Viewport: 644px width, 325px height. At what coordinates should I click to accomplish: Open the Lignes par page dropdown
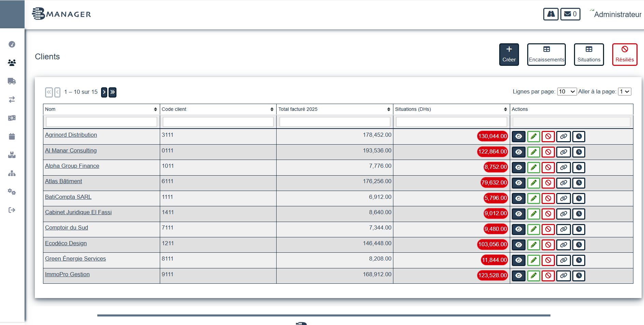[x=567, y=91]
